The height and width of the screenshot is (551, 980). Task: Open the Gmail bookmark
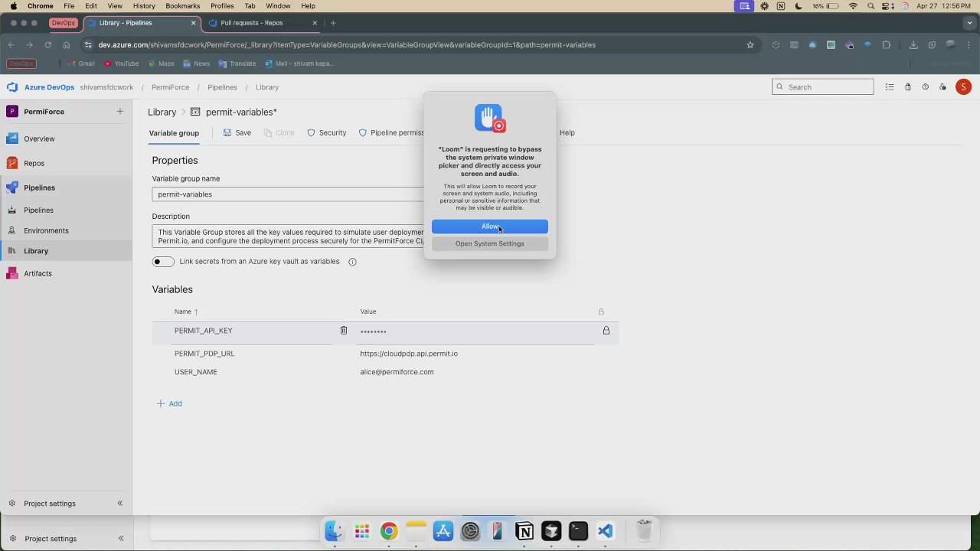pyautogui.click(x=80, y=64)
